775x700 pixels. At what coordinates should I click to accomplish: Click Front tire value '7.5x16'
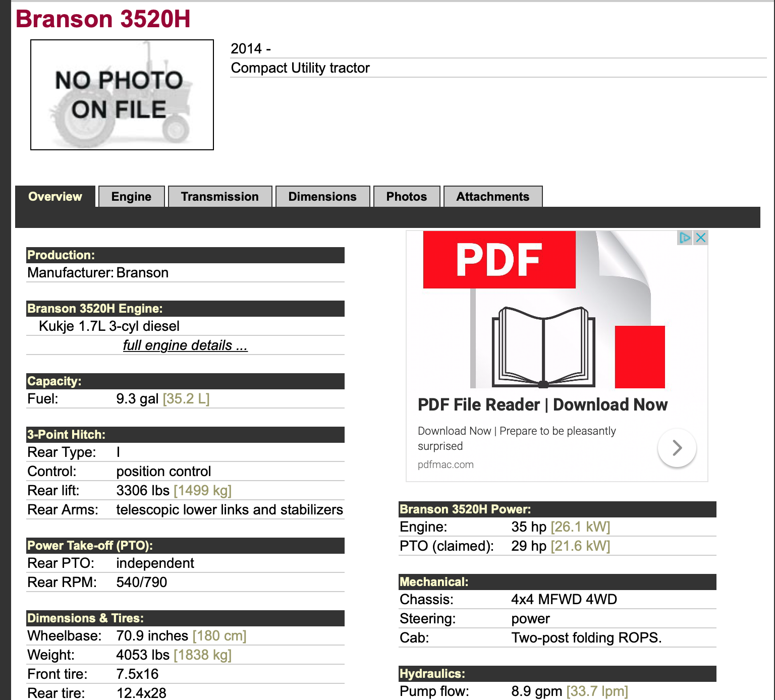[137, 674]
